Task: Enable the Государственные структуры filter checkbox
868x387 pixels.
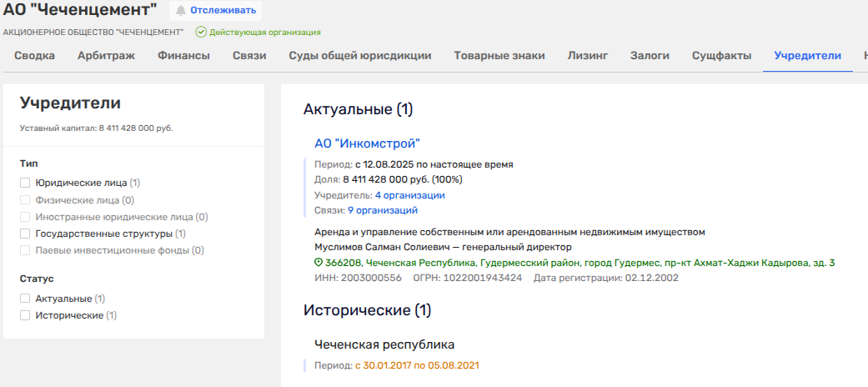Action: point(25,234)
